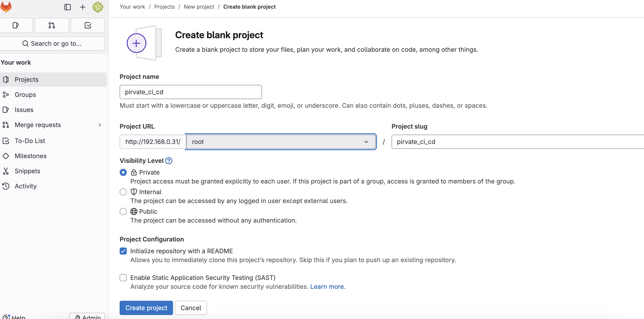Viewport: 644px width, 319px height.
Task: Open merge requests shortcut icon
Action: pyautogui.click(x=52, y=25)
